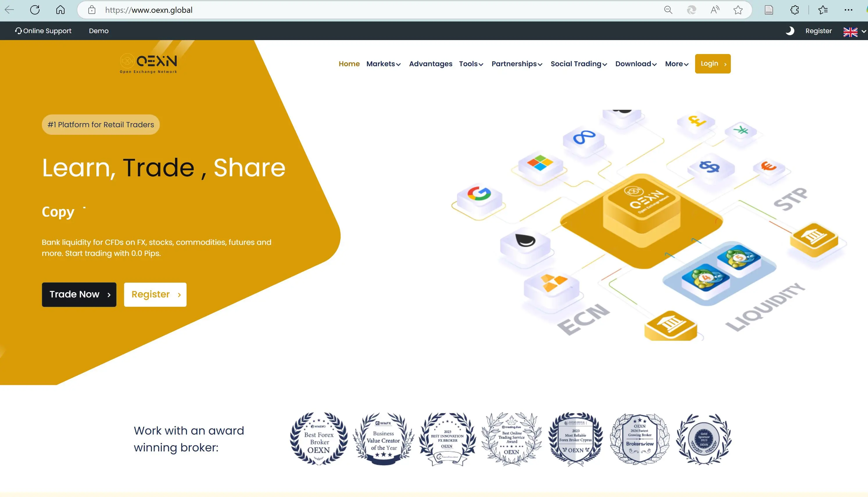The image size is (868, 497).
Task: Click the 'Bank liquidity for CFDs' paragraph
Action: tap(156, 248)
